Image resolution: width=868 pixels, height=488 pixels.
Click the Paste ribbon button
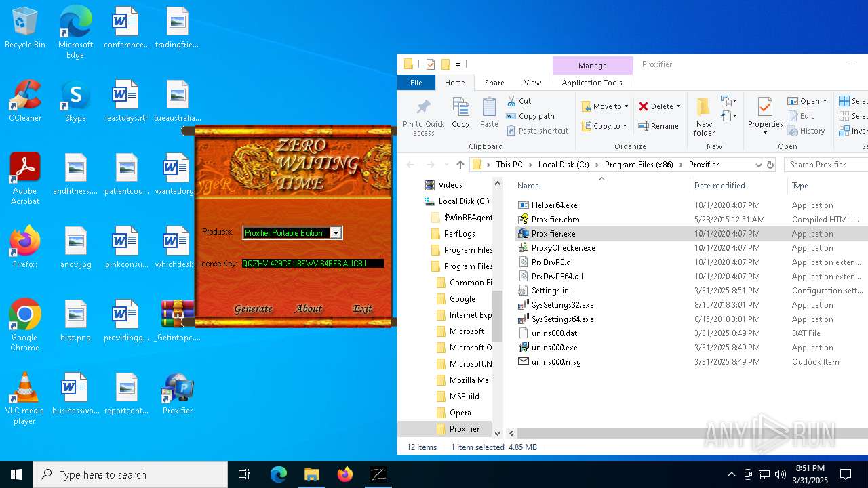point(489,113)
